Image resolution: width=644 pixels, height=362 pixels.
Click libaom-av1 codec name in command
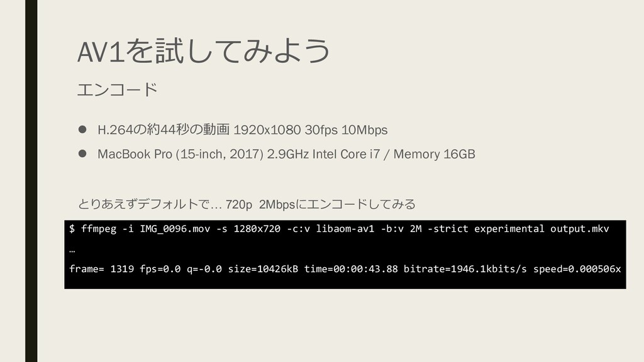tap(345, 229)
